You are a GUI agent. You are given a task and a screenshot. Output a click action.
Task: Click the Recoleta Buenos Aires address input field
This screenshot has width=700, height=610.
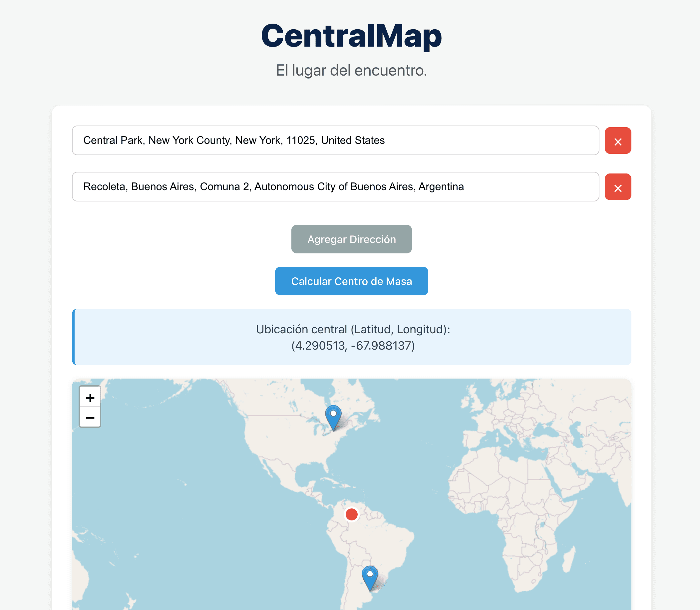coord(335,186)
